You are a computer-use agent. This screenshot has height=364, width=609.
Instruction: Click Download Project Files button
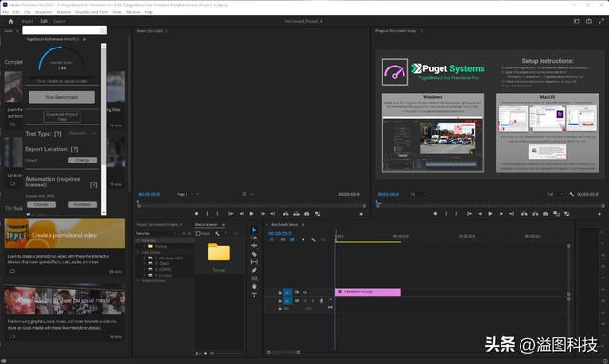(62, 117)
